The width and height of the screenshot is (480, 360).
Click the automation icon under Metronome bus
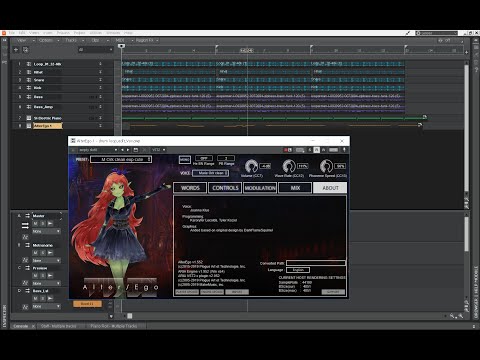coord(25,260)
